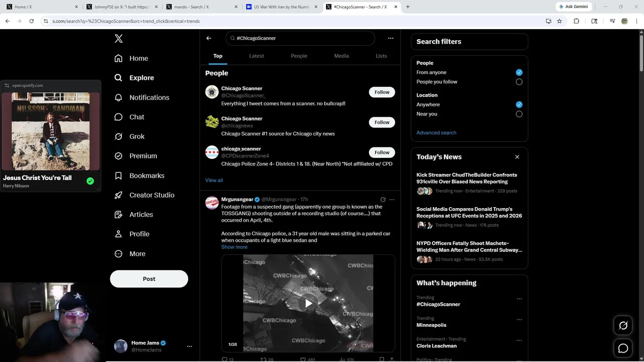Viewport: 644px width, 362px height.
Task: Select the Near you location option
Action: click(x=519, y=114)
